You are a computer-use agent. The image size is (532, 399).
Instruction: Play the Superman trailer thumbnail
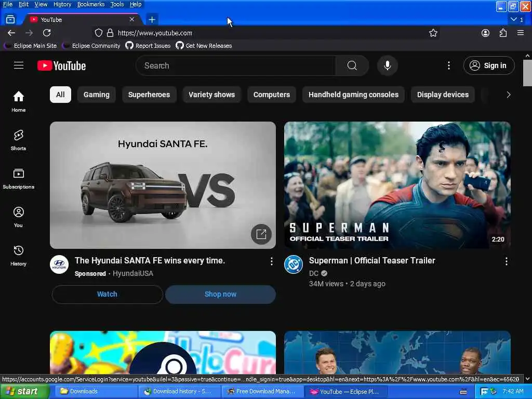[397, 185]
